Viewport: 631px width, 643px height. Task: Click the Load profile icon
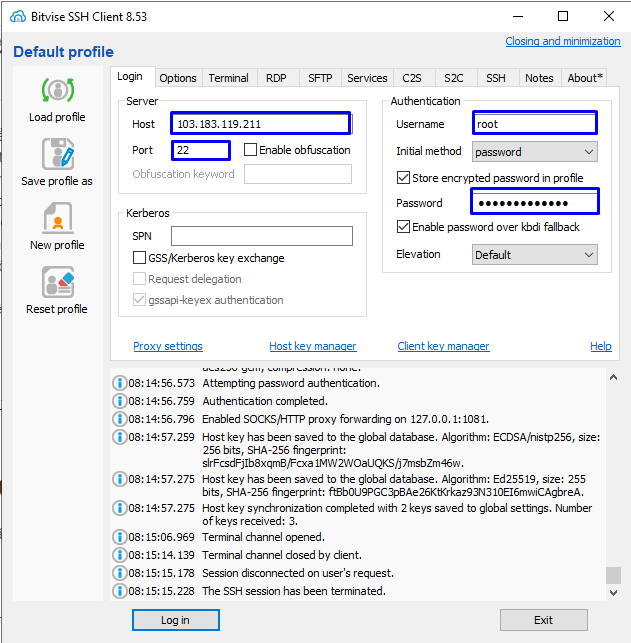[57, 91]
